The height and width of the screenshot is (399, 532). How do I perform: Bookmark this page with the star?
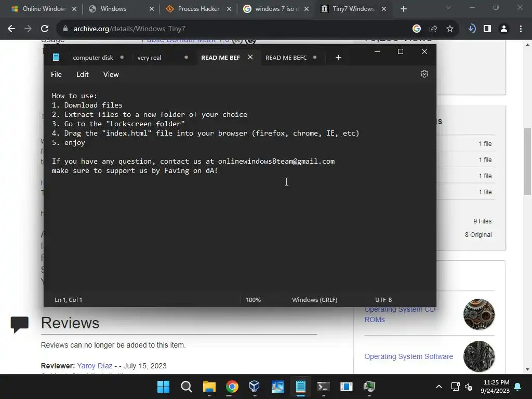coord(450,29)
